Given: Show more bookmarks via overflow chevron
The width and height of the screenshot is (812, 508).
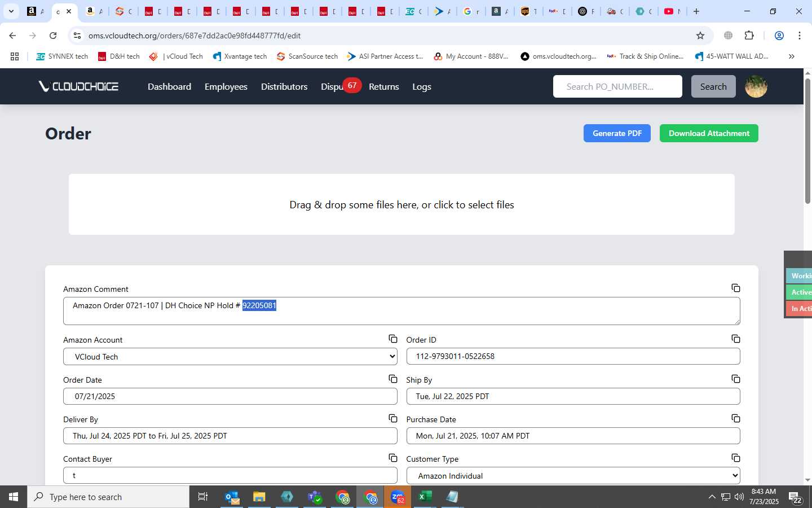Looking at the screenshot, I should click(792, 56).
